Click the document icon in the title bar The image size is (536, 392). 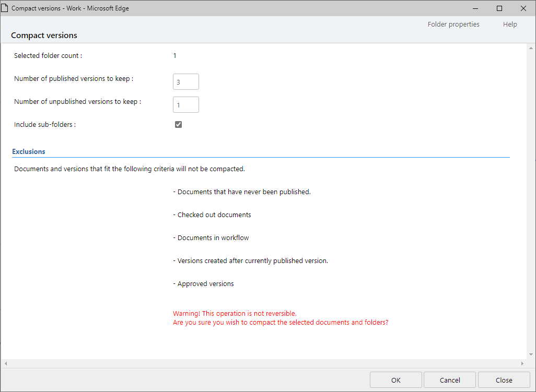[x=6, y=8]
